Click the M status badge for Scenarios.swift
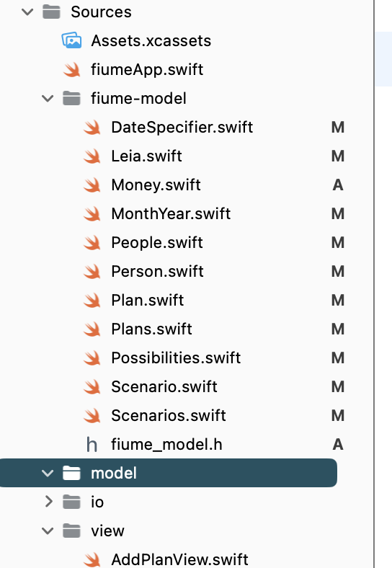 click(338, 415)
